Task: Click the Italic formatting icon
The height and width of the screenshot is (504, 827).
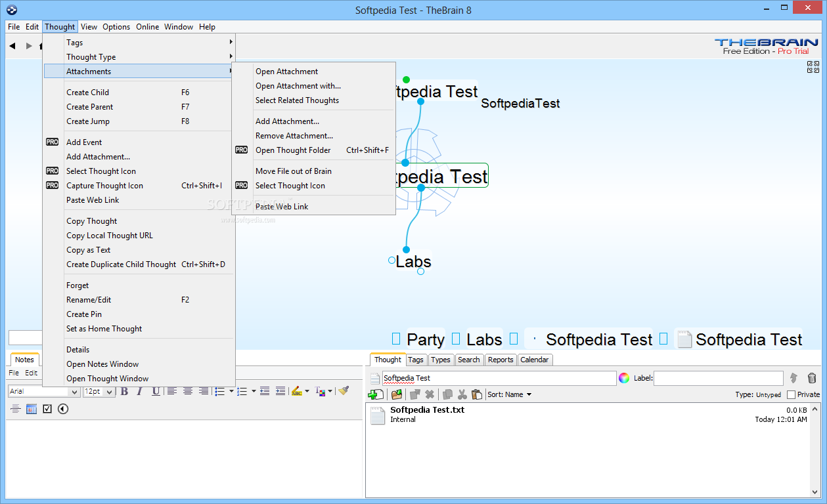Action: coord(140,391)
